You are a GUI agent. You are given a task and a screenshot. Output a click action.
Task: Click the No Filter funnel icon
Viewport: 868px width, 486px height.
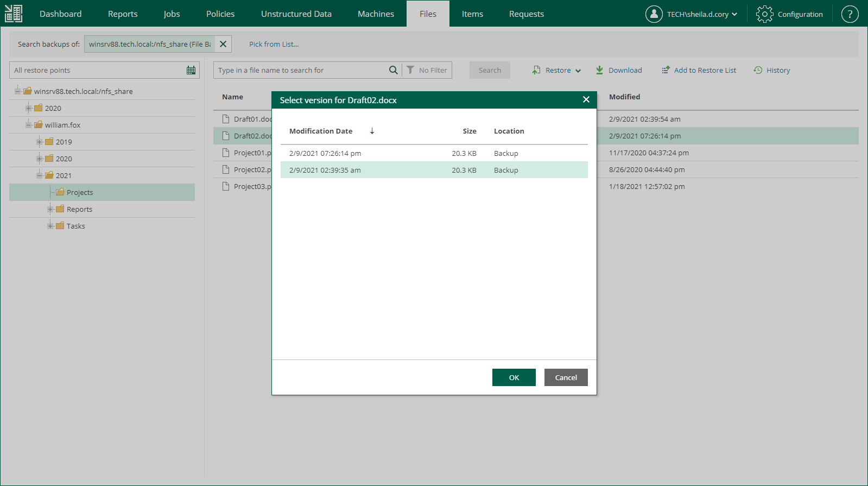tap(410, 70)
